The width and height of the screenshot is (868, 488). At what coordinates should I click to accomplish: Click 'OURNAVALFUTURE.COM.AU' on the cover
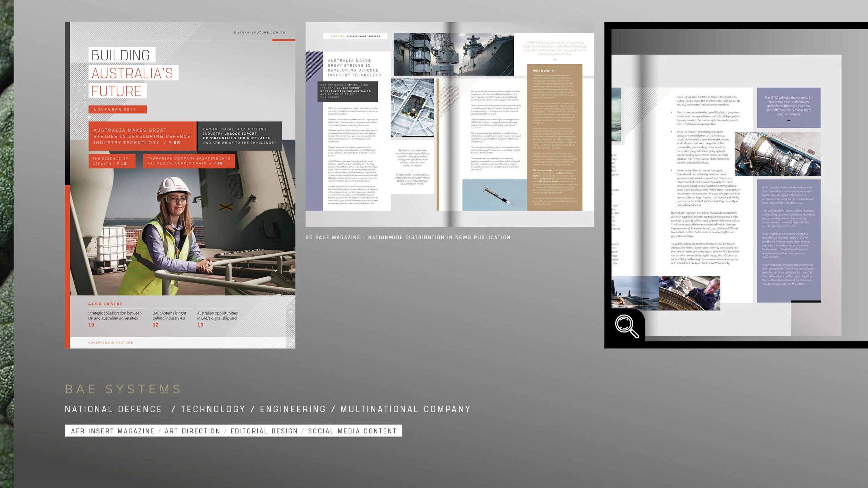pos(260,33)
